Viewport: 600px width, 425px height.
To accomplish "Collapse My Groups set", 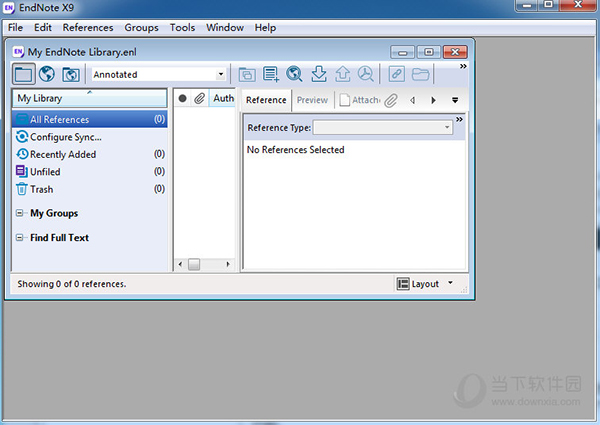I will (20, 213).
